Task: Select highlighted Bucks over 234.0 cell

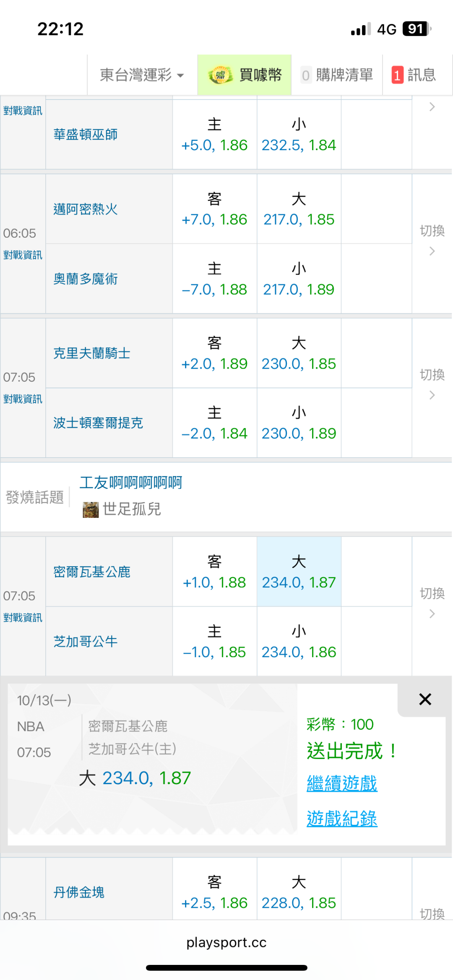Action: point(299,572)
